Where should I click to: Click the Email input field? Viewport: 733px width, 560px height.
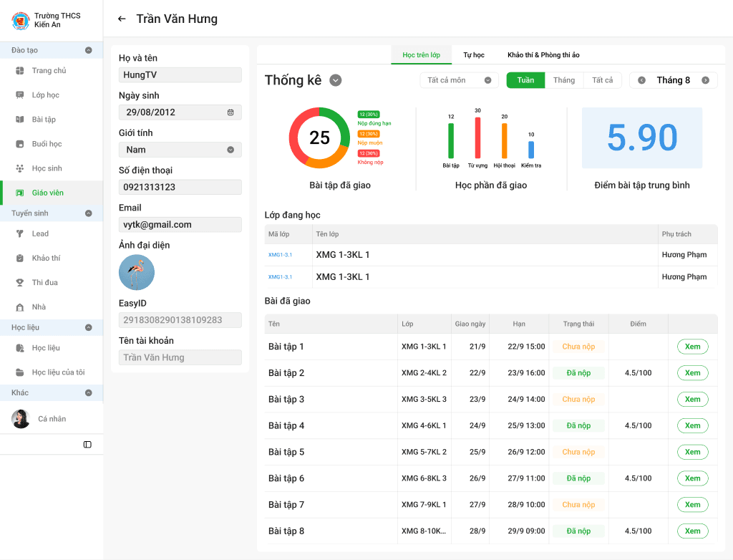(180, 225)
